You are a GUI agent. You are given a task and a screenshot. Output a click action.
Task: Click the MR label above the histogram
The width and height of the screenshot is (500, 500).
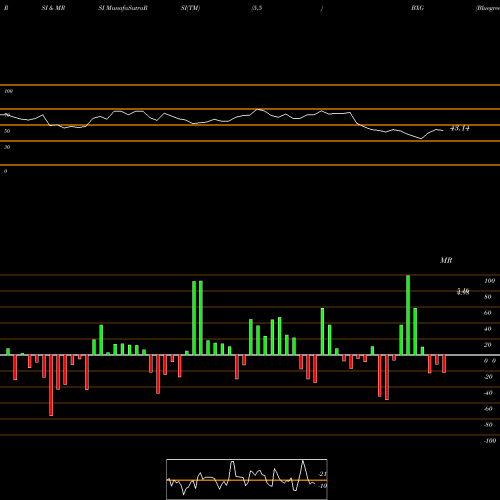point(446,260)
